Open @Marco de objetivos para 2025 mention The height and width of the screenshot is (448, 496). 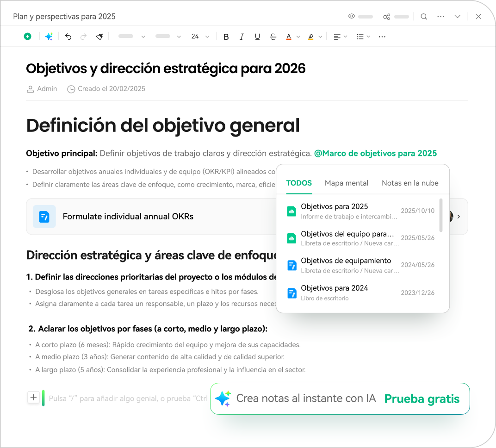pyautogui.click(x=375, y=153)
